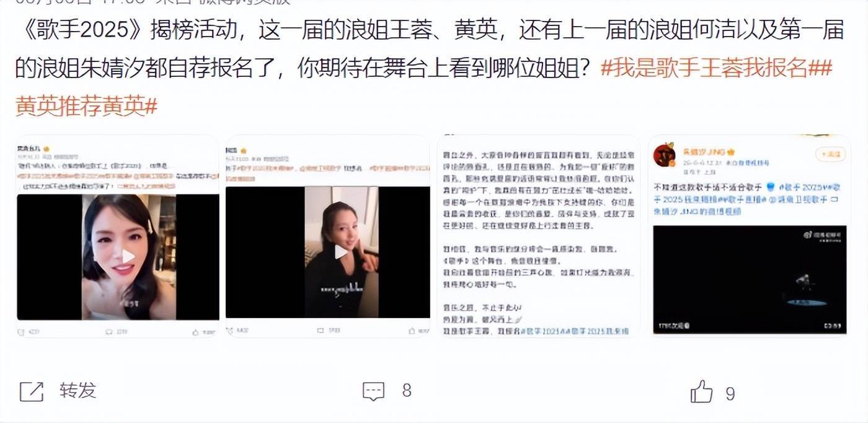Open comments via the speech bubble icon

[373, 391]
